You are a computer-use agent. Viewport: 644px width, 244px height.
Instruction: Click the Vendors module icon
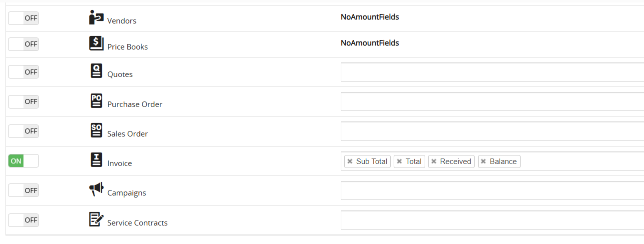coord(96,17)
